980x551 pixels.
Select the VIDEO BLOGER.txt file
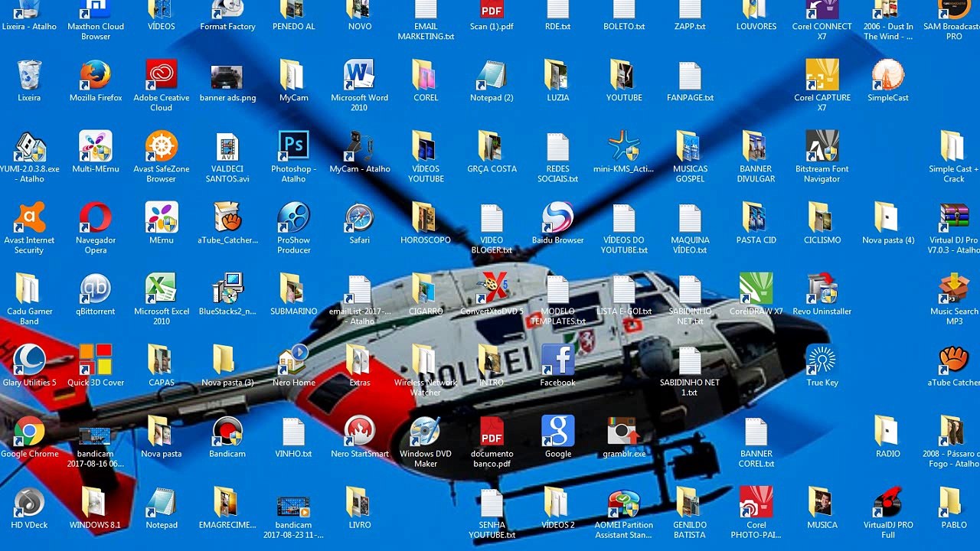pos(492,218)
